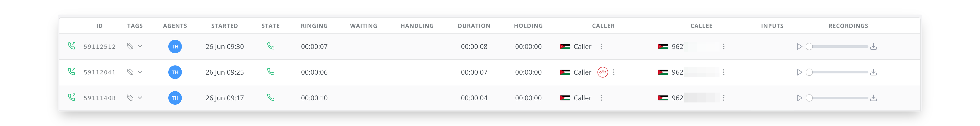Click callee number 962 of call 59111408
The height and width of the screenshot is (126, 980).
coord(677,98)
